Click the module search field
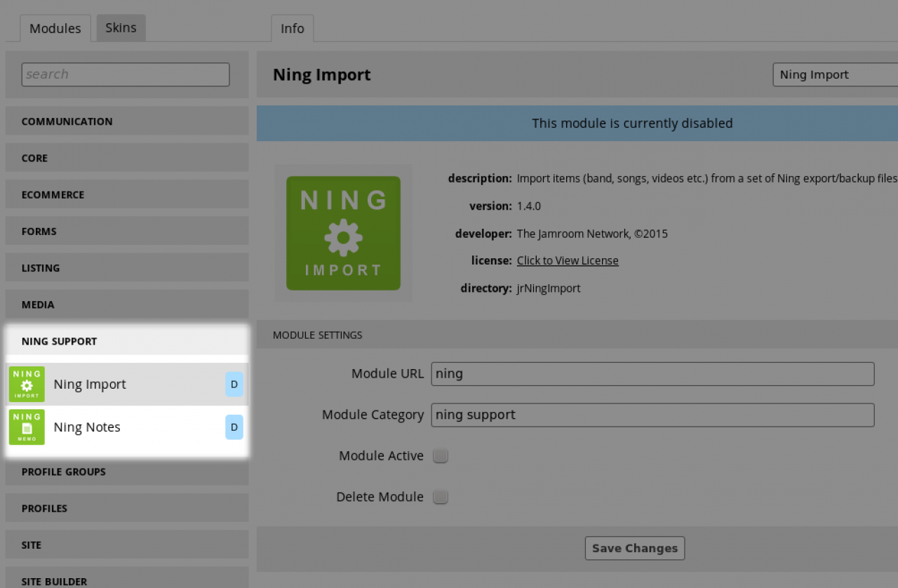The width and height of the screenshot is (898, 588). pyautogui.click(x=126, y=74)
